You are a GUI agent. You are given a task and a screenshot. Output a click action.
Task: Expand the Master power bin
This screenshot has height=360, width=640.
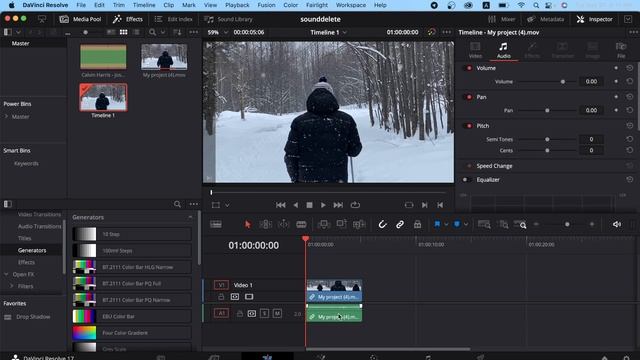(x=6, y=117)
